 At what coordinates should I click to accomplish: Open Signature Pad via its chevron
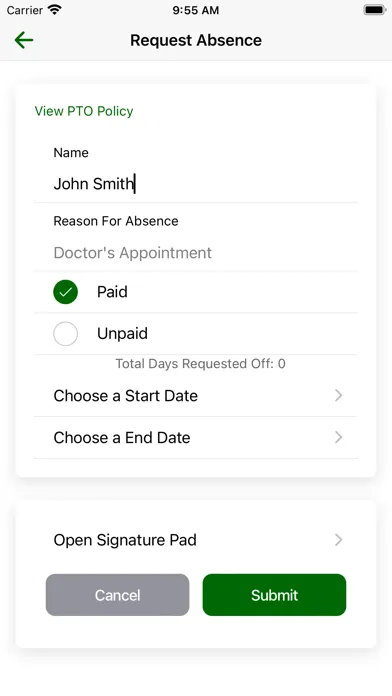(x=339, y=540)
